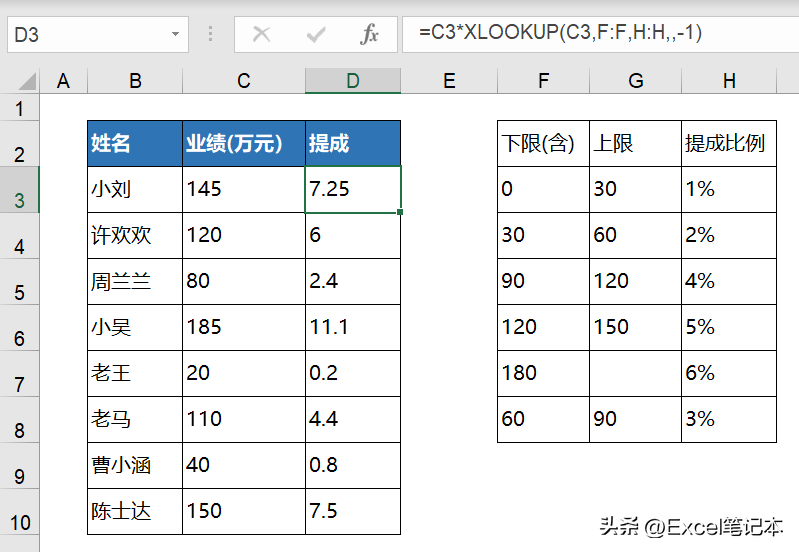Select the cell containing 小刘

click(x=135, y=190)
